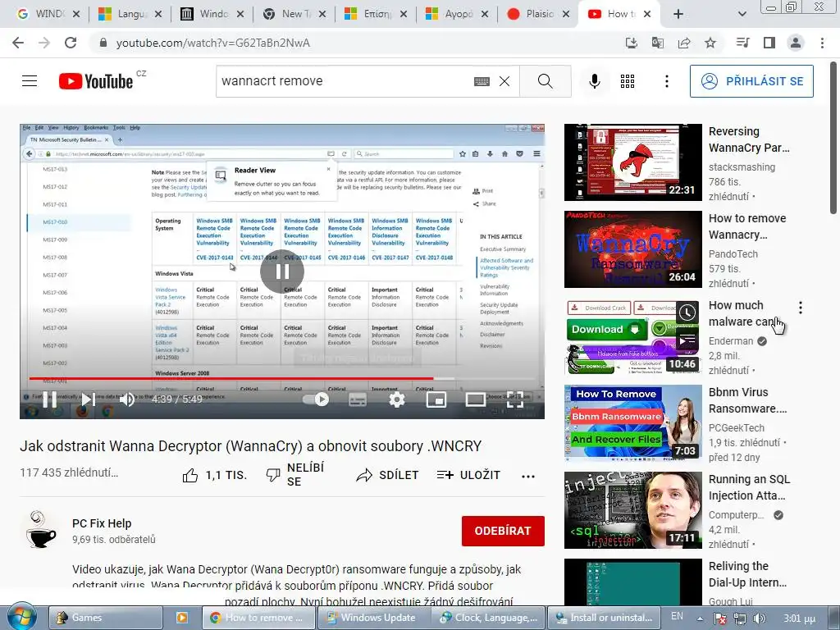Open Bbnm Virus Ransomware video title
The height and width of the screenshot is (630, 840).
tap(748, 400)
